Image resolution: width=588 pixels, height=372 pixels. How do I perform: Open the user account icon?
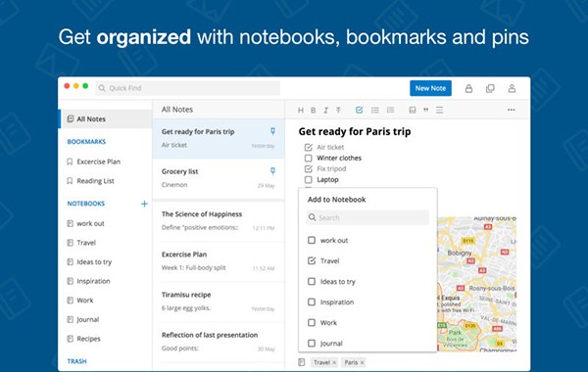click(x=512, y=89)
